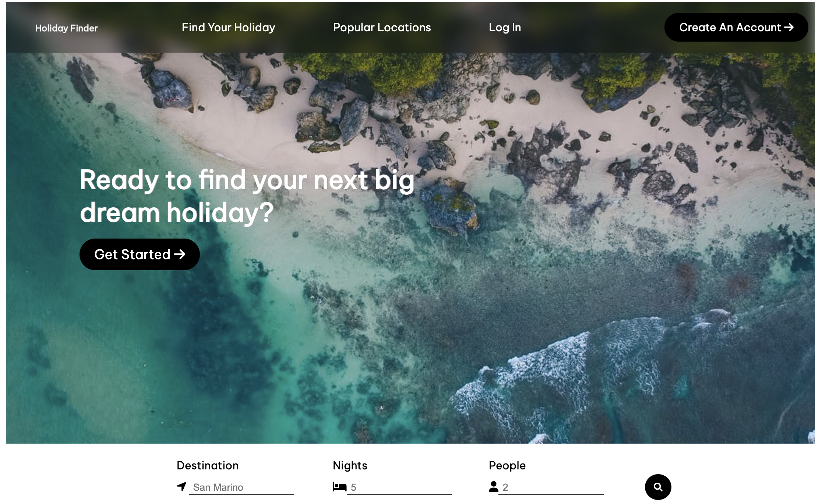The image size is (815, 504).
Task: Click the bed icon under Nights
Action: pos(339,487)
